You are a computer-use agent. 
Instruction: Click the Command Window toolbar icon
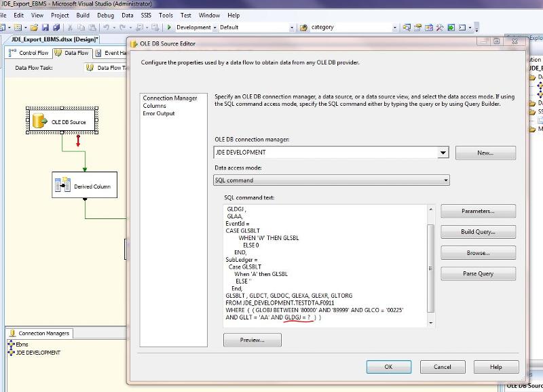pyautogui.click(x=462, y=27)
